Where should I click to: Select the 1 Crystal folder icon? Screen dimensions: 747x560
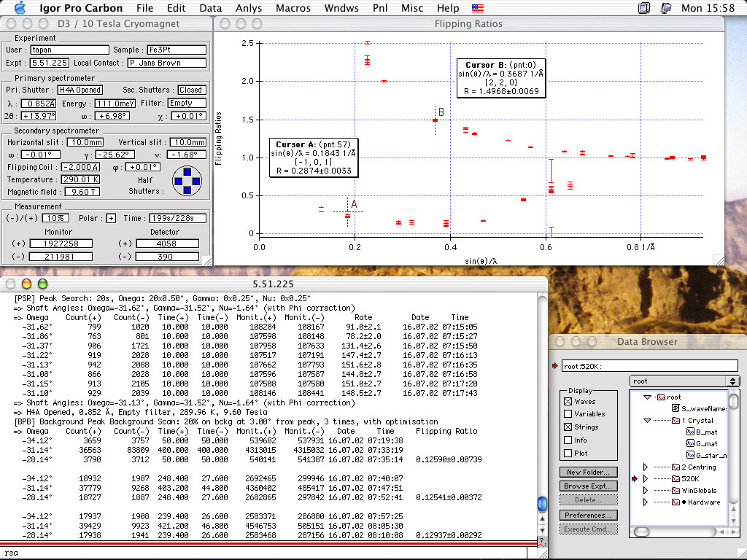(676, 420)
